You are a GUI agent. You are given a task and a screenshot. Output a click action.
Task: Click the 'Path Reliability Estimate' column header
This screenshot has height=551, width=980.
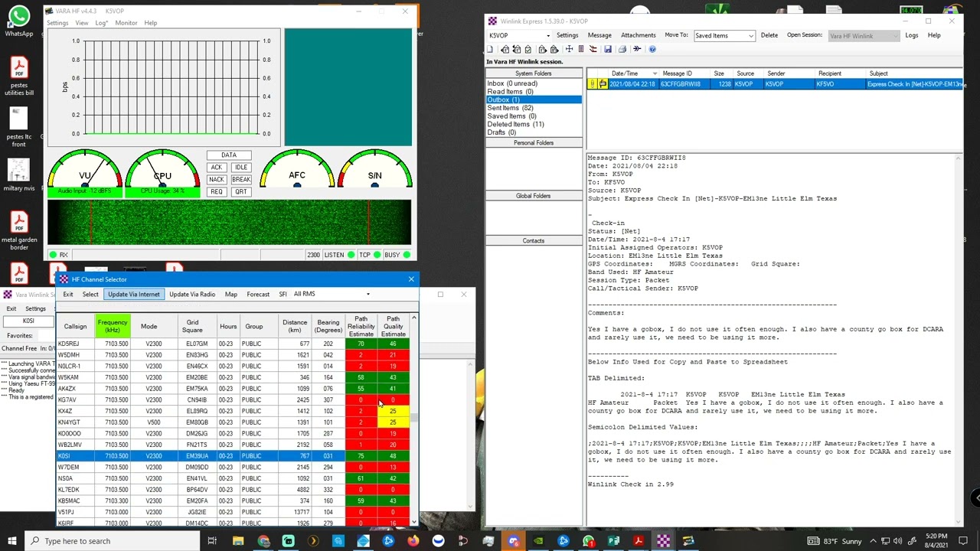point(361,327)
